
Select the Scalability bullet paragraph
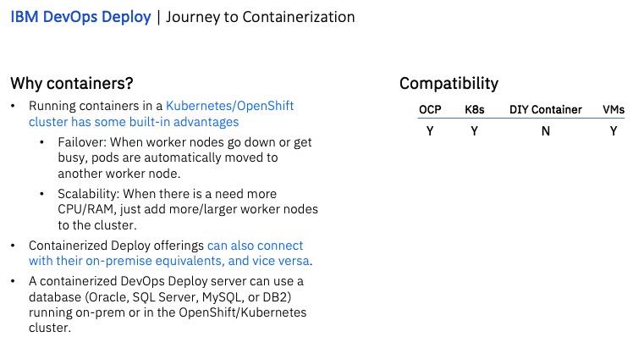188,209
